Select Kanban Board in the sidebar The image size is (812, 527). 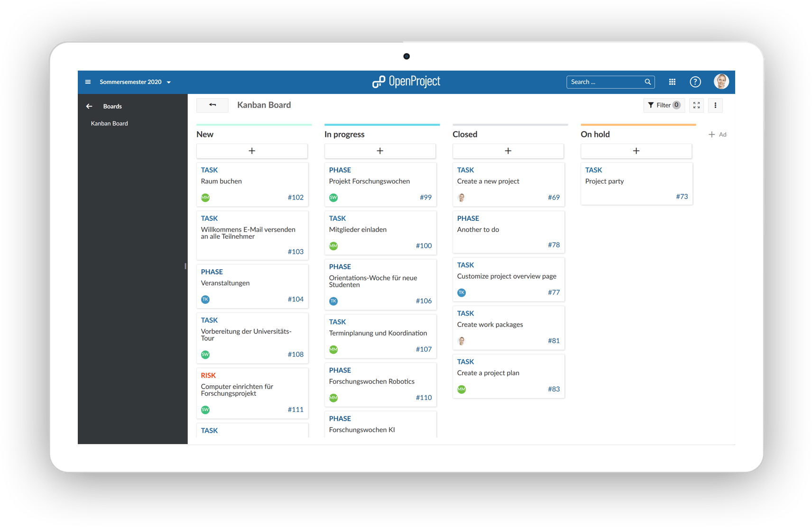(x=110, y=123)
